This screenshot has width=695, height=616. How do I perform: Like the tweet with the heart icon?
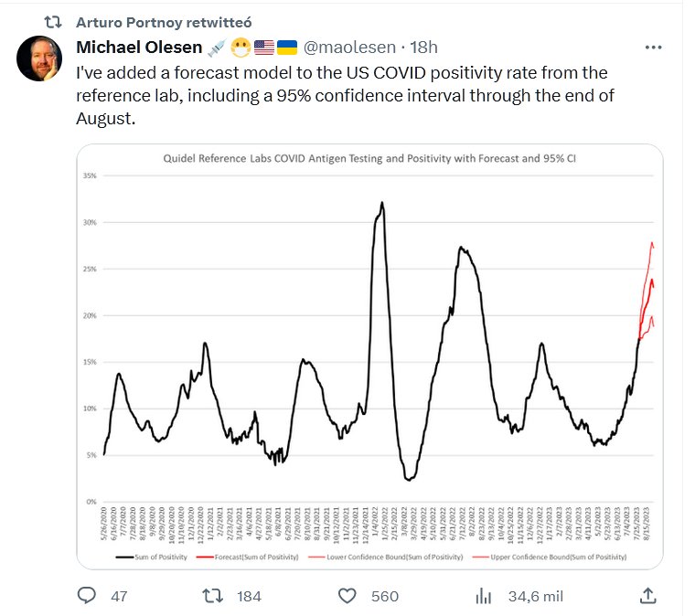pos(347,596)
